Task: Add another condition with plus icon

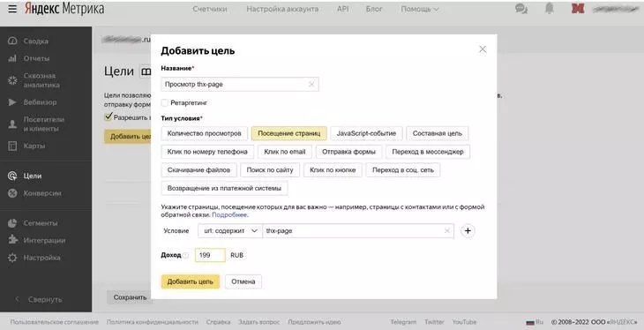Action: (468, 231)
